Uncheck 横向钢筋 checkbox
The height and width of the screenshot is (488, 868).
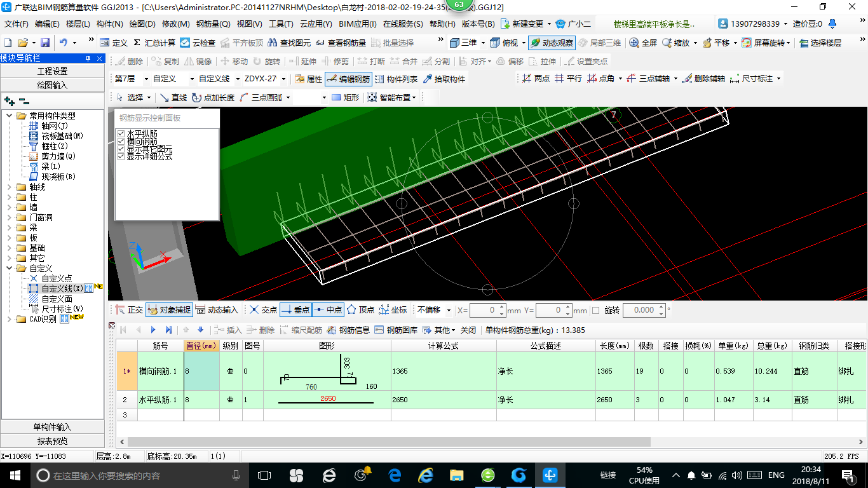121,141
